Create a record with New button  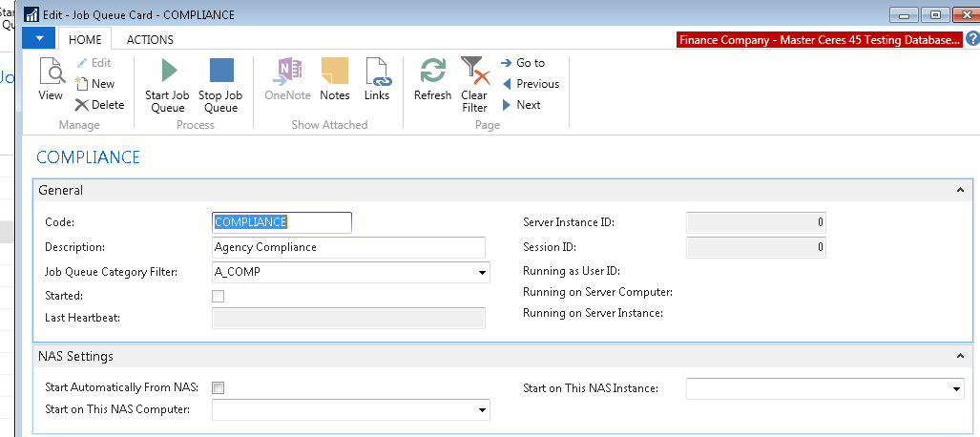(x=94, y=84)
